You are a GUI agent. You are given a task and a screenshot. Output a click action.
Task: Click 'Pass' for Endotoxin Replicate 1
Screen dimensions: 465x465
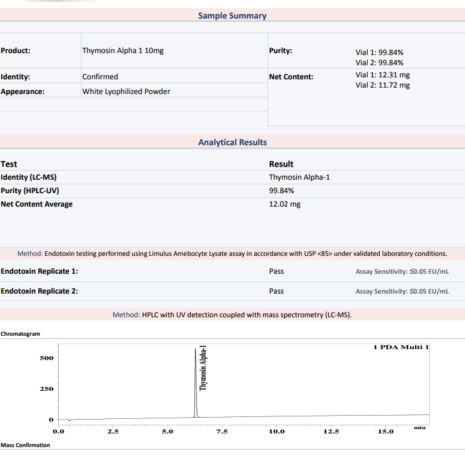click(x=276, y=271)
